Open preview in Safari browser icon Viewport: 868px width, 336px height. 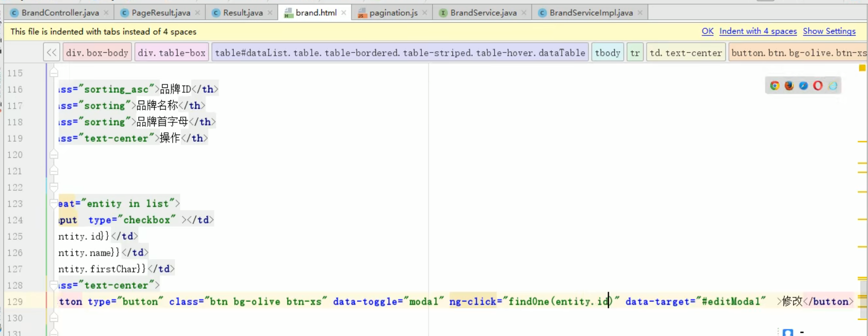803,86
